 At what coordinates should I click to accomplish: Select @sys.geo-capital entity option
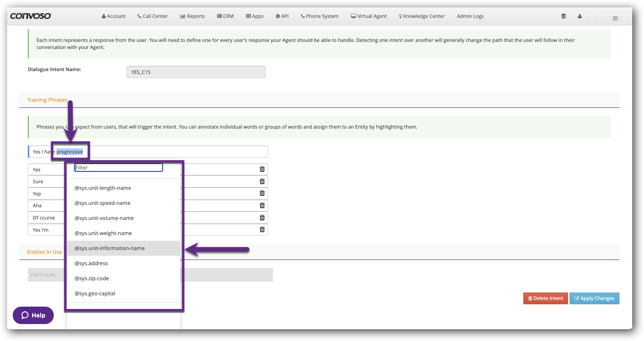[x=95, y=293]
